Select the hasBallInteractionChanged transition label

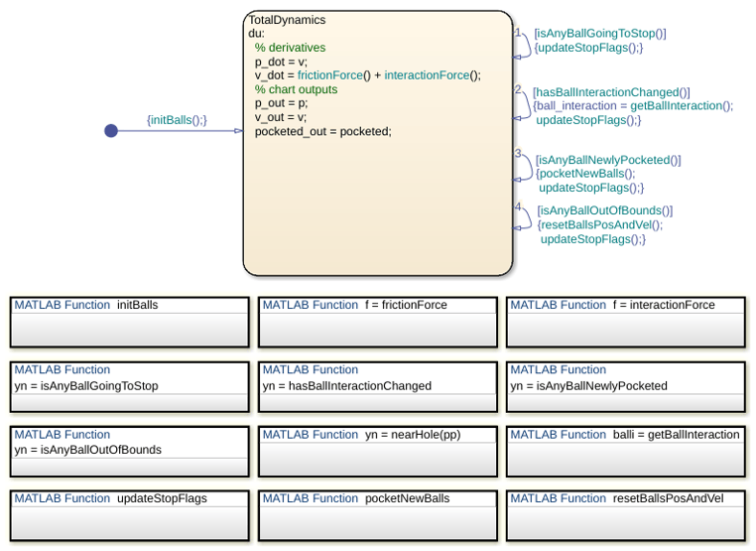click(x=633, y=106)
